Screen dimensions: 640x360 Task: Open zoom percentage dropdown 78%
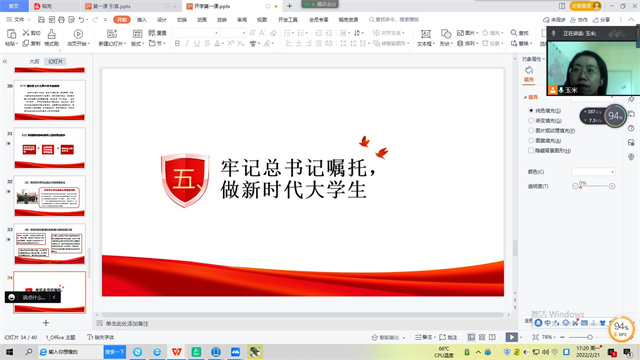pos(549,337)
